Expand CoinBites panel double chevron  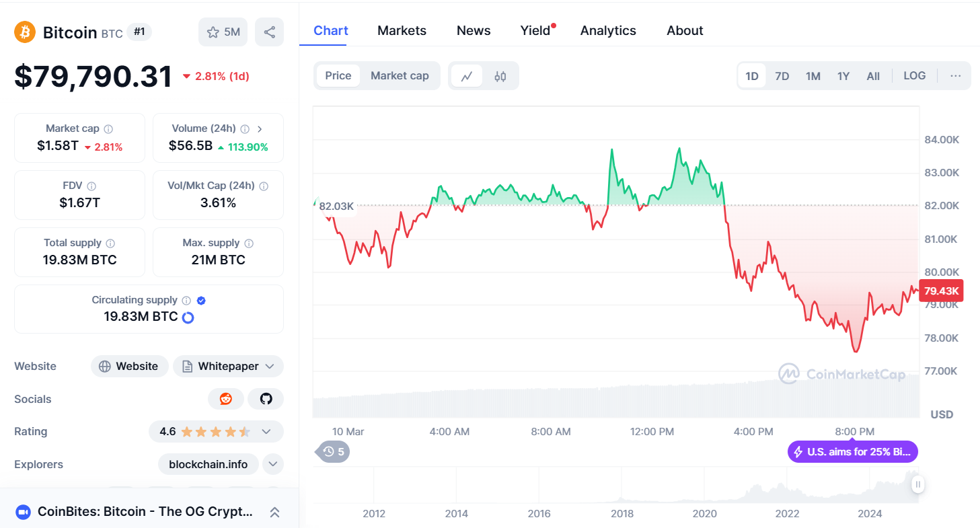pos(274,512)
